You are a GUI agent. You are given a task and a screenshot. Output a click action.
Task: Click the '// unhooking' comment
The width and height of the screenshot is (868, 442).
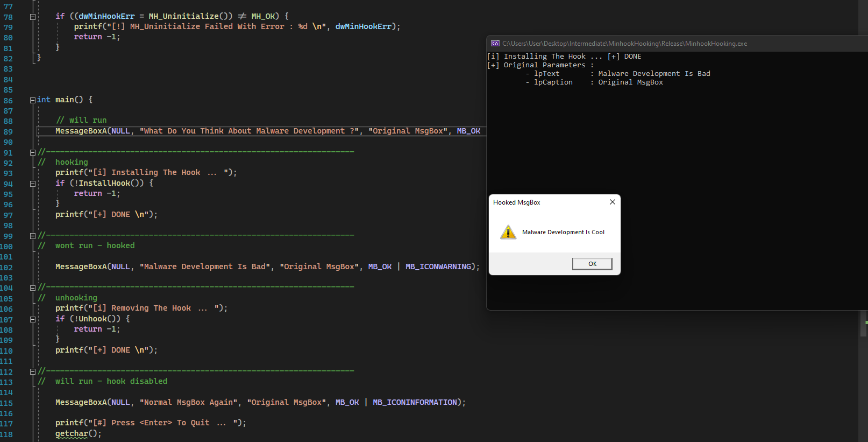click(x=67, y=298)
